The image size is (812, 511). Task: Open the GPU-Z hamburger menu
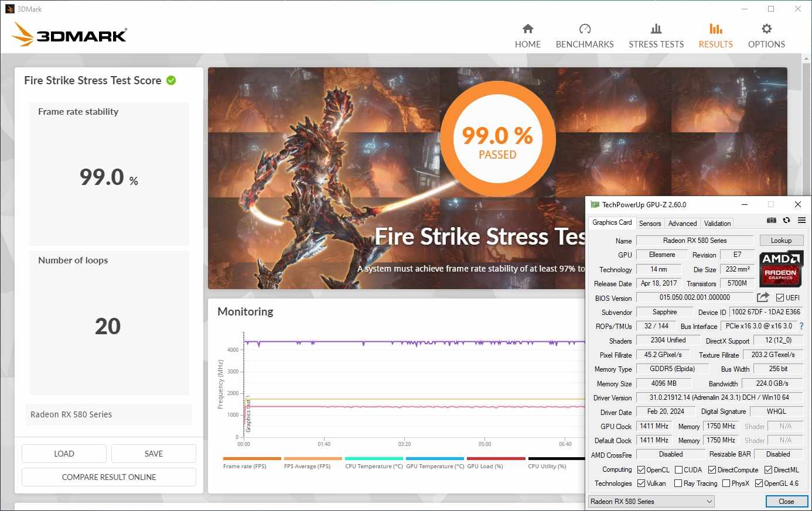(801, 221)
